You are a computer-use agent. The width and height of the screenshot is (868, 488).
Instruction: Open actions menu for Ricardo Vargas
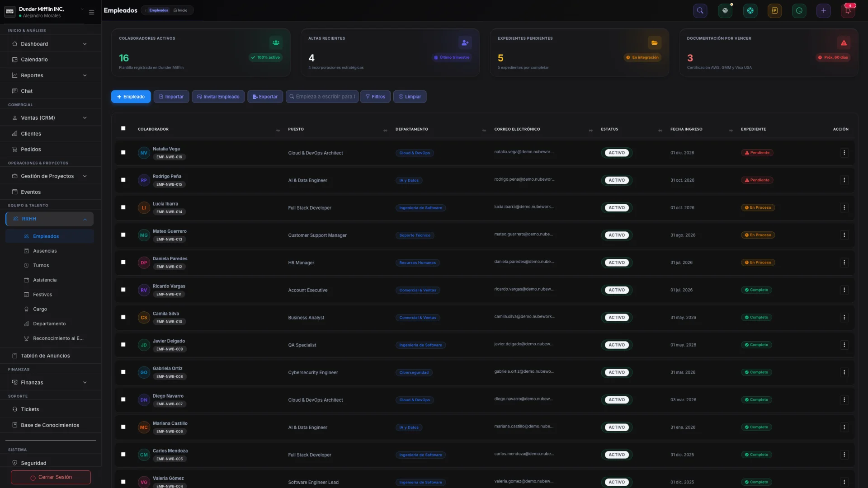(x=844, y=290)
